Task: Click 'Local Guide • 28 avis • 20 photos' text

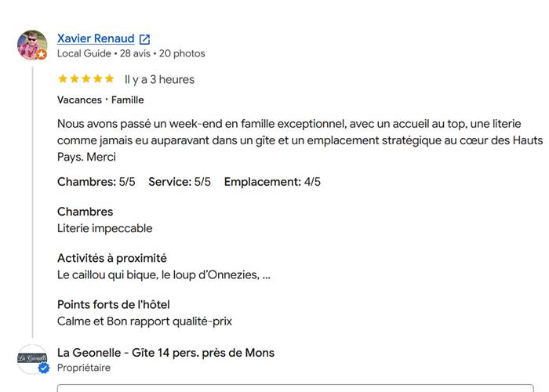Action: tap(131, 53)
